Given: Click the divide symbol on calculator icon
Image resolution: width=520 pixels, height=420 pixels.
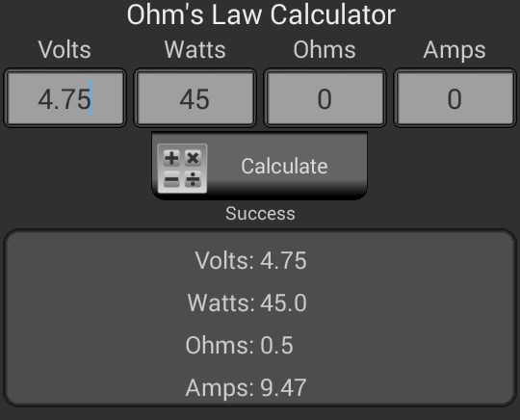Looking at the screenshot, I should click(x=193, y=179).
